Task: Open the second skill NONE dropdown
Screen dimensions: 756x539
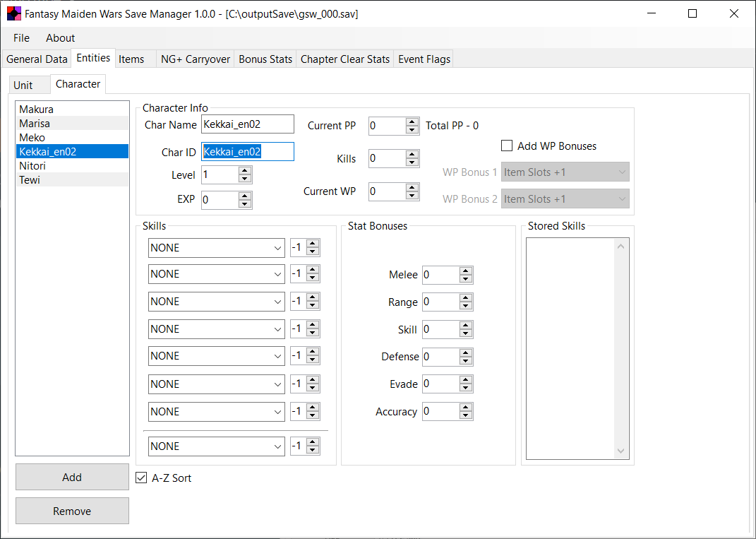Action: 217,274
